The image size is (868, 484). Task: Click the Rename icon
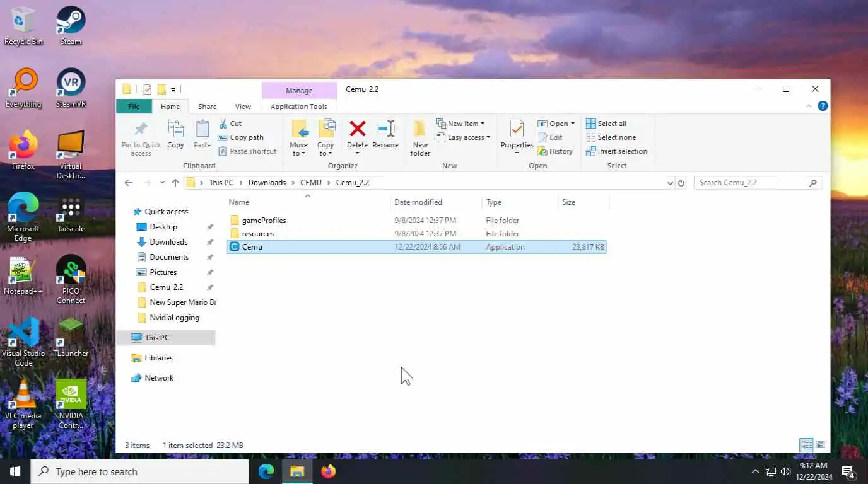(x=385, y=129)
